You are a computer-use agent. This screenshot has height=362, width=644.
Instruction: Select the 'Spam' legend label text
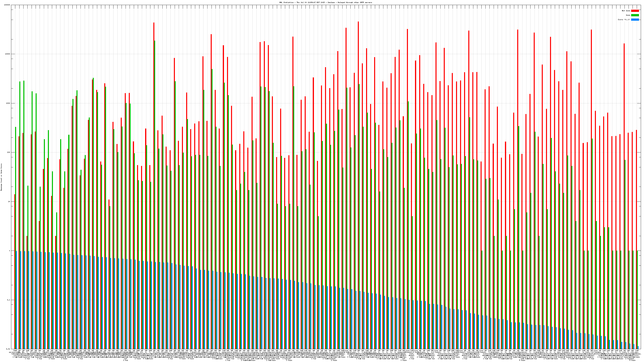pos(628,15)
